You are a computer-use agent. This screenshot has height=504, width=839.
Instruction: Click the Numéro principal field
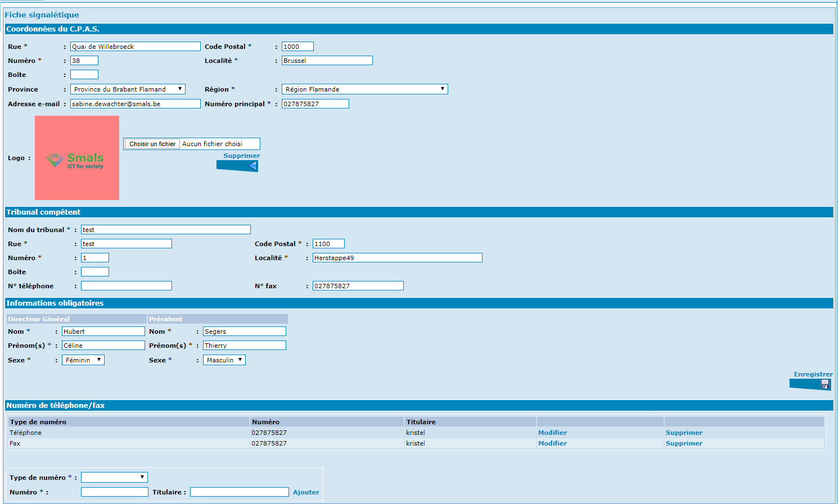pyautogui.click(x=315, y=104)
